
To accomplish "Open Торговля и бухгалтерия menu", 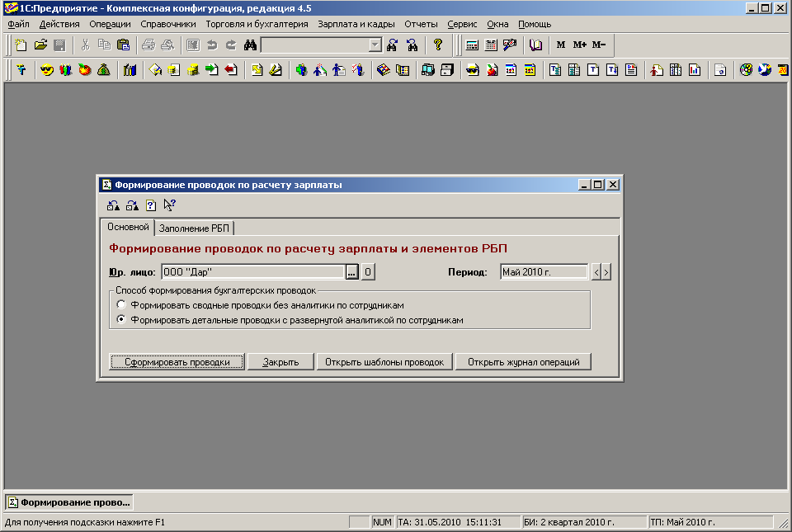I will 257,24.
